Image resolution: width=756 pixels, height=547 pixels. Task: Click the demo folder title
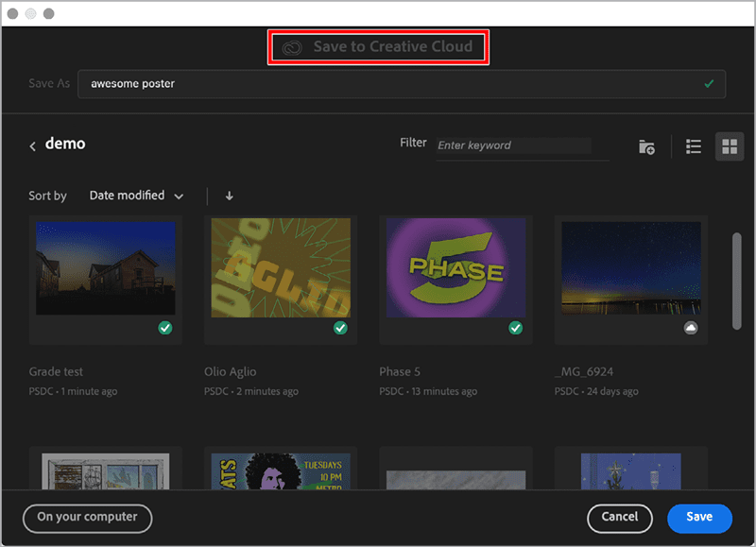[x=65, y=144]
